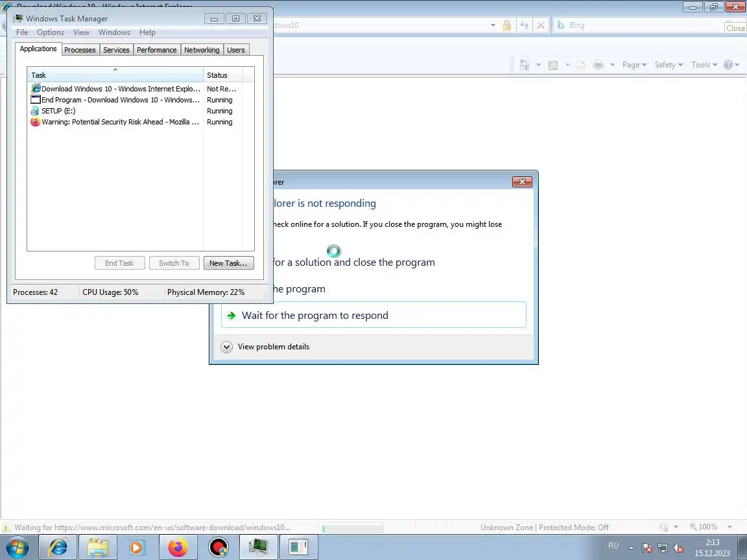The width and height of the screenshot is (747, 560).
Task: Click the status bar security warning icon
Action: click(6, 527)
